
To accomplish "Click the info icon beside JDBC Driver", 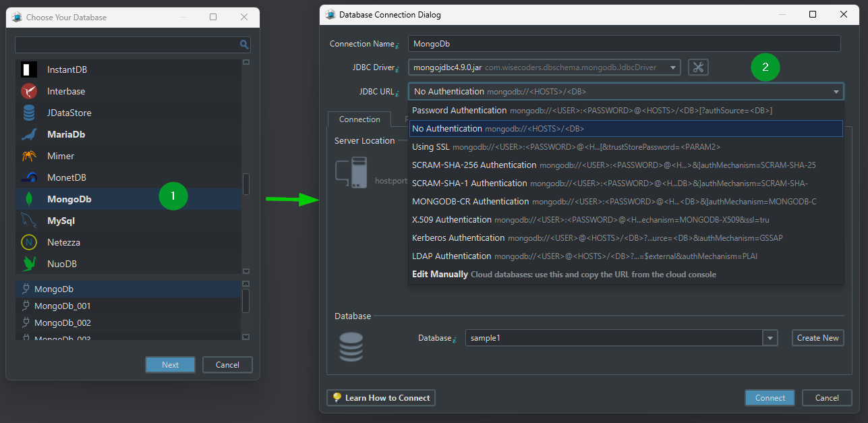I will pos(397,69).
